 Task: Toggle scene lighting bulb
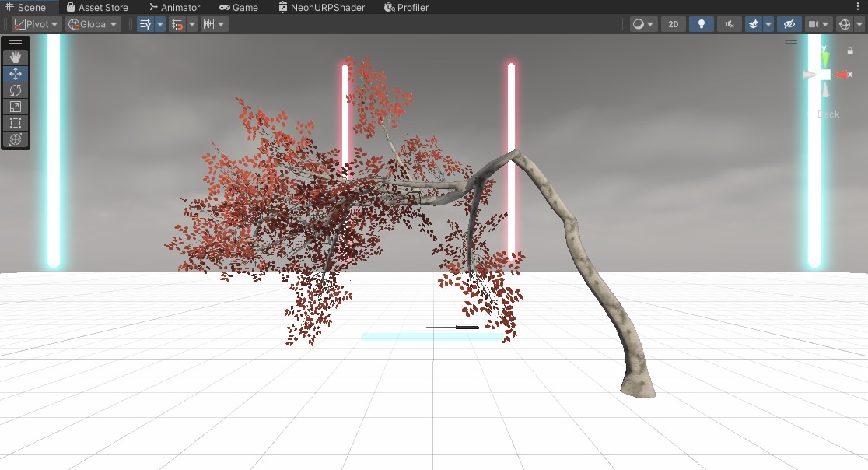coord(702,24)
